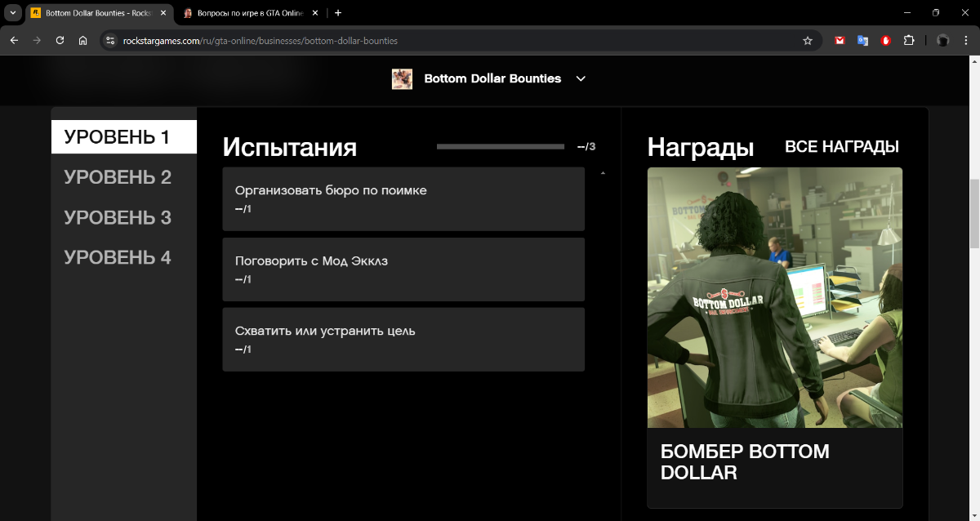
Task: Click the Награды heading
Action: [701, 147]
